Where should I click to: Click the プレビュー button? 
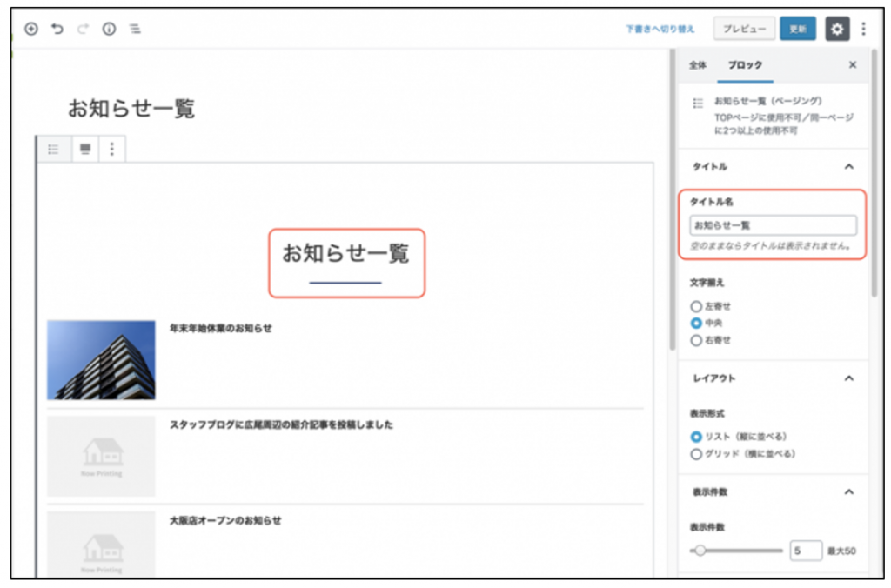pyautogui.click(x=744, y=29)
